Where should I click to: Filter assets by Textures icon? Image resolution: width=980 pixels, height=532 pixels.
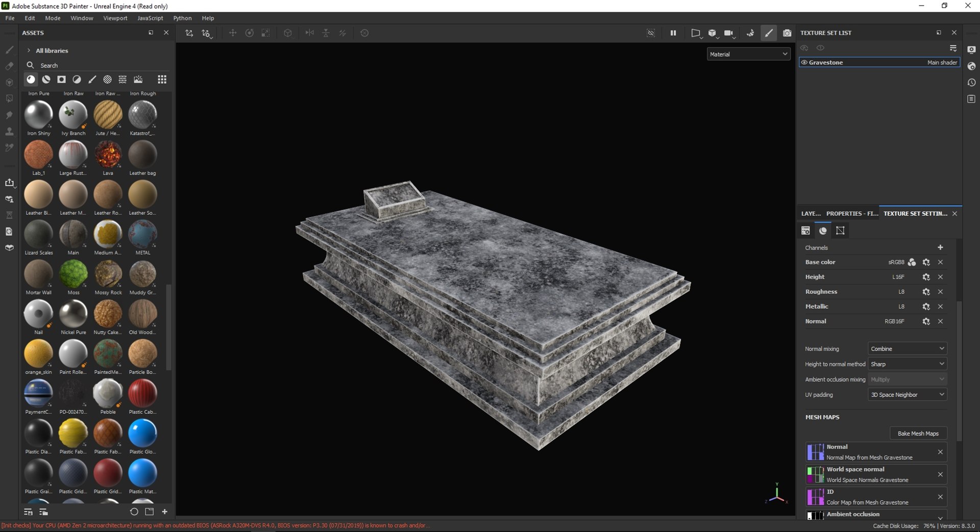pos(123,80)
